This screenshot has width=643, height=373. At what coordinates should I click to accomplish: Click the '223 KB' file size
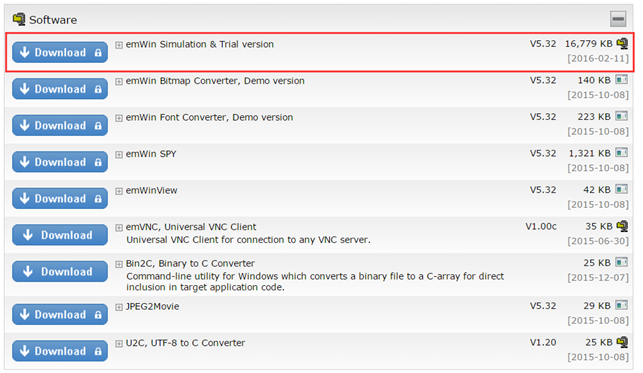[594, 117]
